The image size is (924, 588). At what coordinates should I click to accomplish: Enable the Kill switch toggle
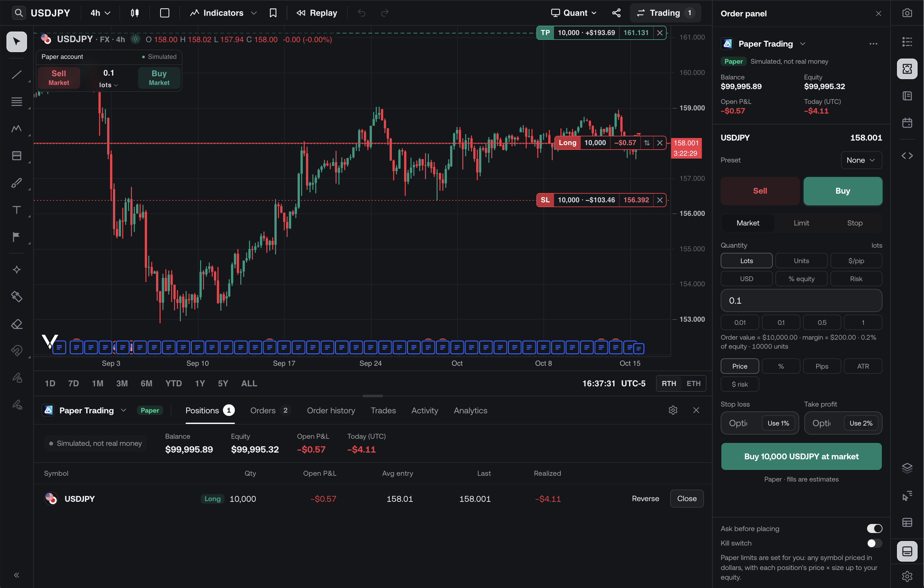(x=874, y=543)
